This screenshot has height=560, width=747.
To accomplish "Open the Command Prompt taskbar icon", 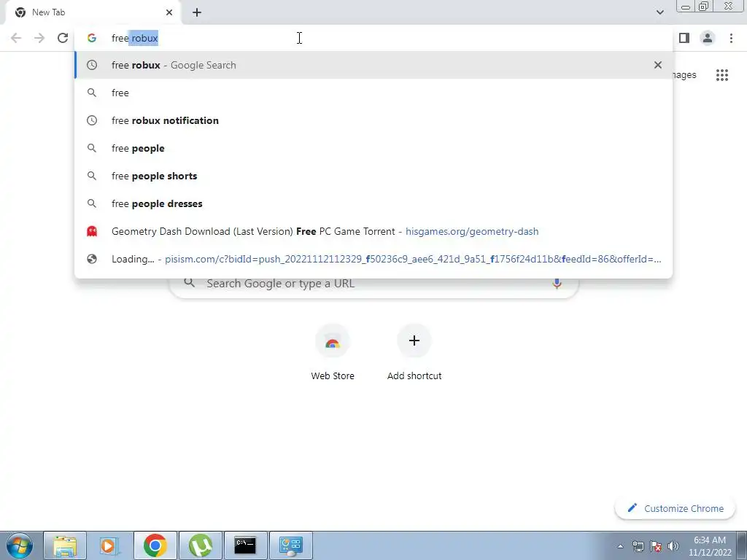I will coord(245,545).
